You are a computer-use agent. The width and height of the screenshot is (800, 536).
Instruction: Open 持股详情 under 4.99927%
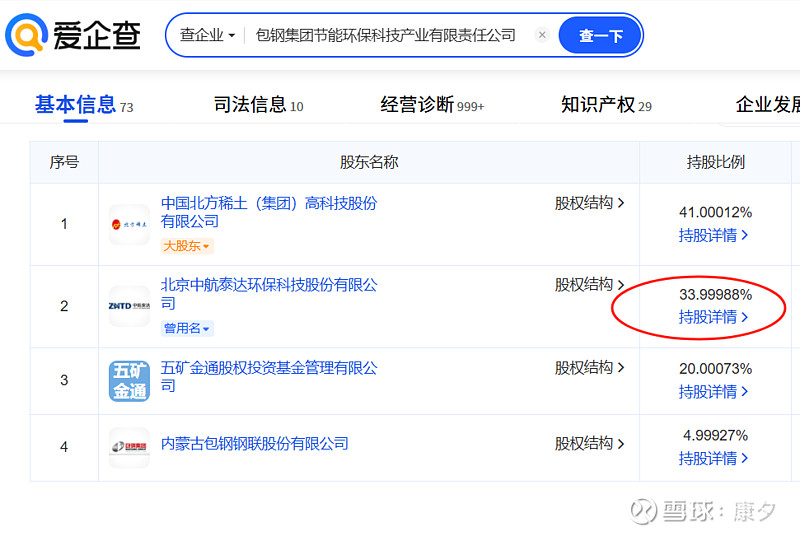pos(713,458)
